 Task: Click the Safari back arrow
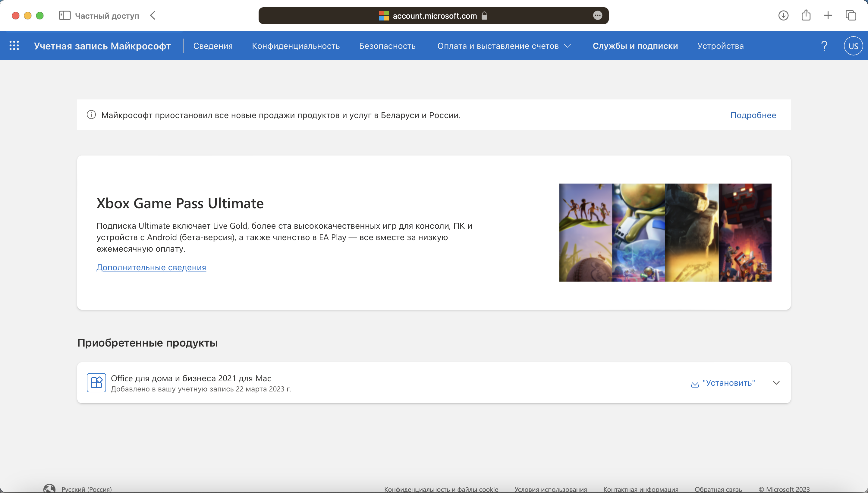coord(153,16)
